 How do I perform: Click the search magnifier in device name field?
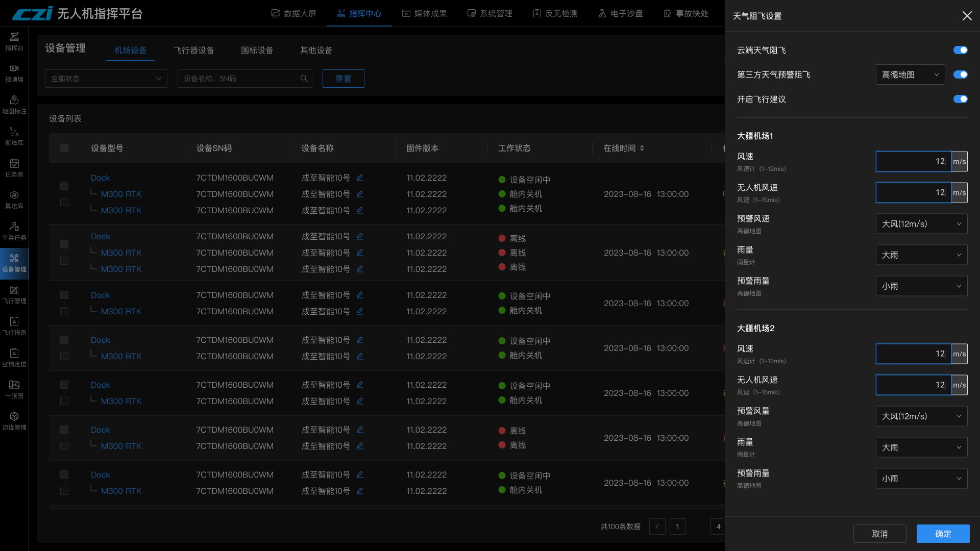[304, 79]
